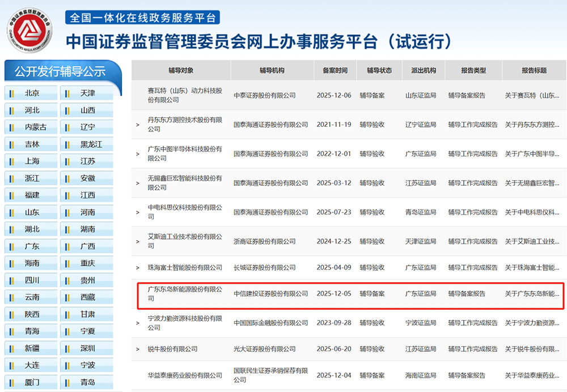Click the icon beside 青海 in the sidebar
Image resolution: width=567 pixels, height=392 pixels.
10,331
